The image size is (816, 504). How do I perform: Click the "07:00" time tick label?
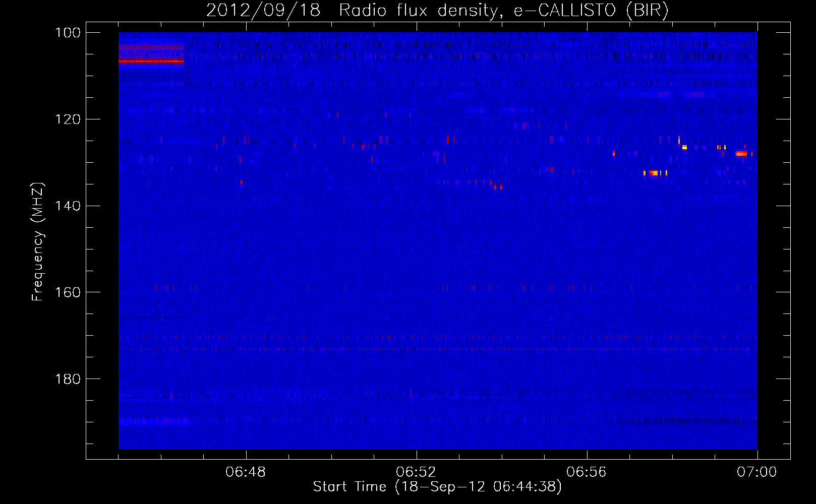757,472
